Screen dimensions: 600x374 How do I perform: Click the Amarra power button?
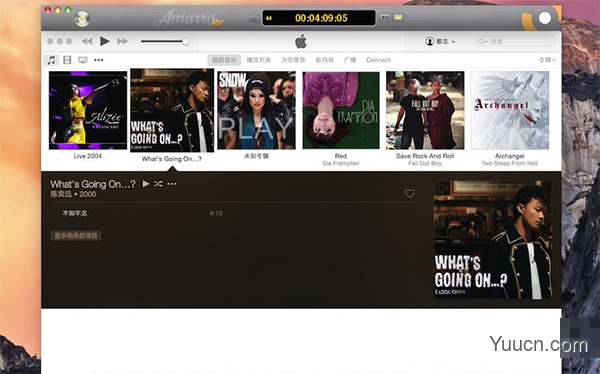click(x=82, y=18)
